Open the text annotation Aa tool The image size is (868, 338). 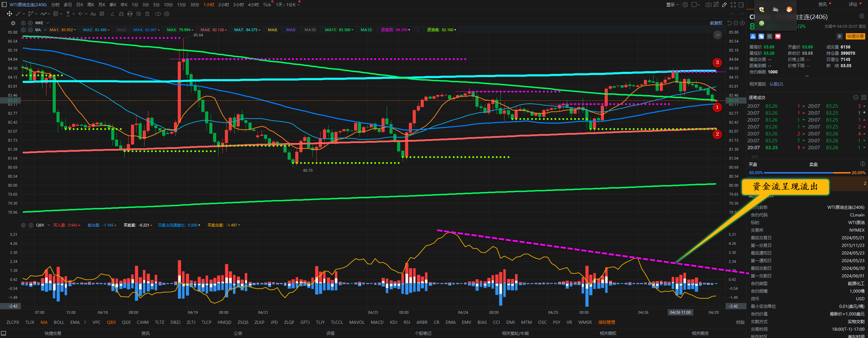[x=93, y=14]
